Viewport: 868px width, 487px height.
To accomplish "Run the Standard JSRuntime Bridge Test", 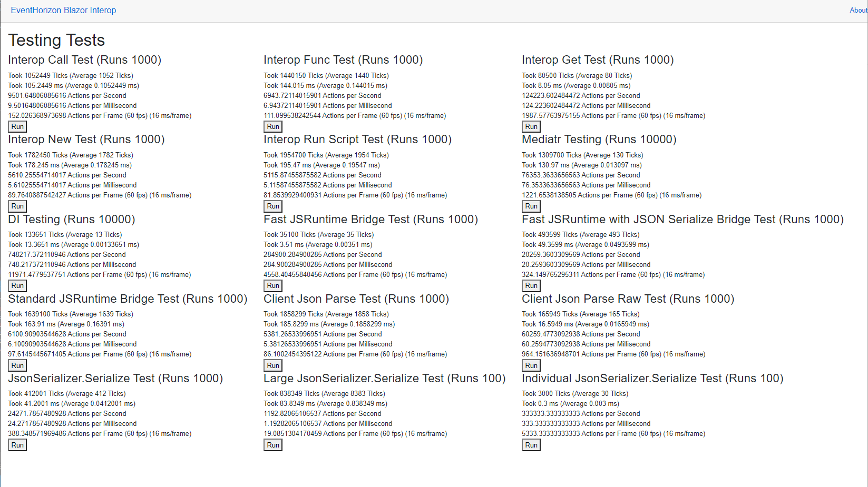I will coord(17,365).
